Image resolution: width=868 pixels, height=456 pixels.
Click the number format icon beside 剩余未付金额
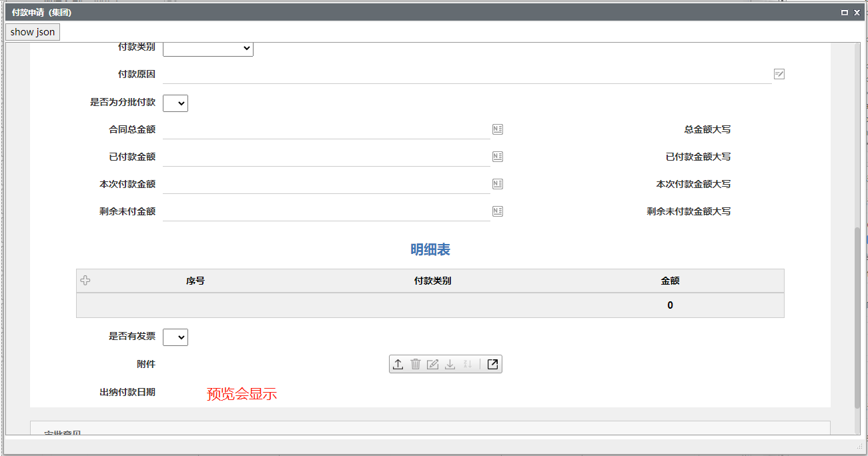click(498, 211)
